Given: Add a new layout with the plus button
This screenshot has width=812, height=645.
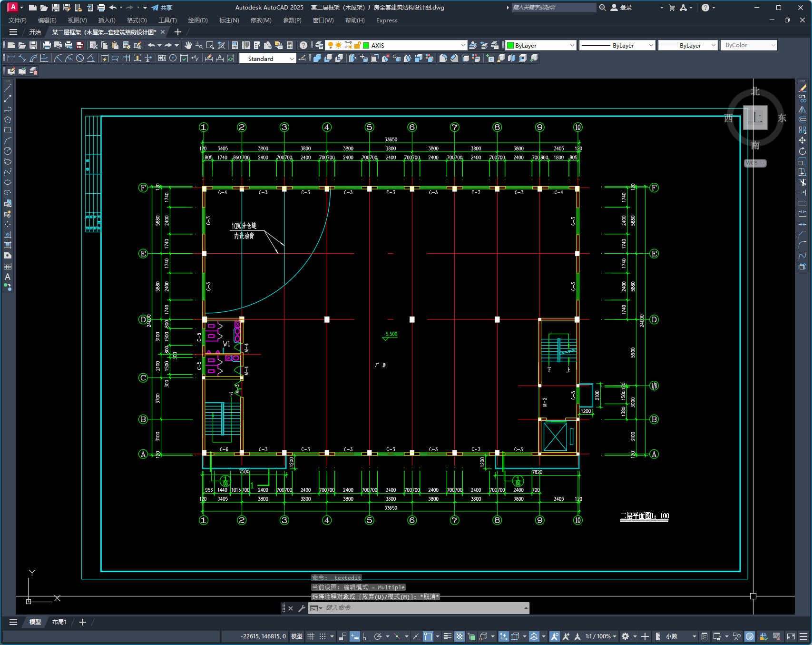Looking at the screenshot, I should click(x=82, y=622).
